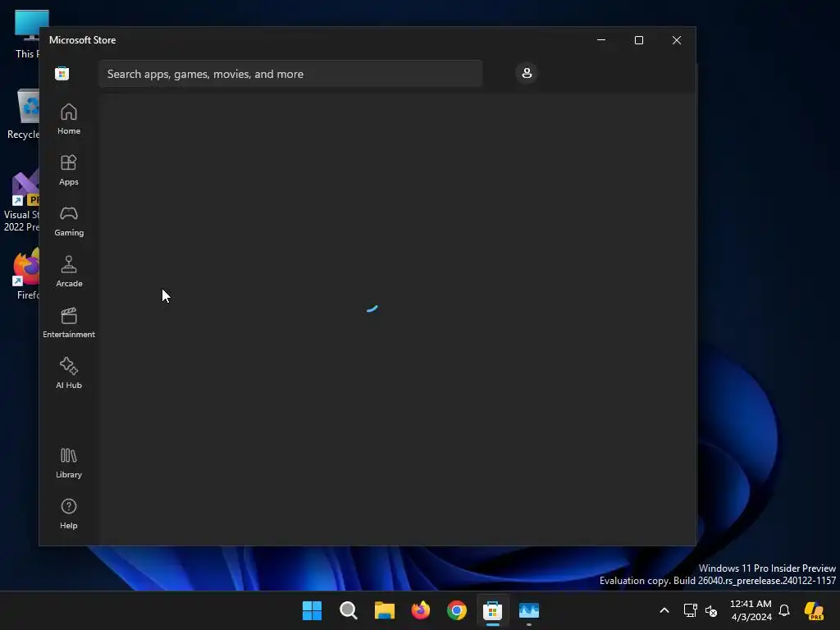Open the AI Hub section
Image resolution: width=840 pixels, height=630 pixels.
pyautogui.click(x=69, y=373)
